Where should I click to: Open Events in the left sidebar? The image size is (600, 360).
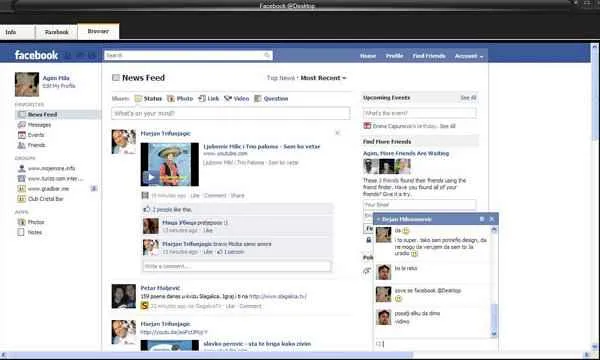point(36,135)
